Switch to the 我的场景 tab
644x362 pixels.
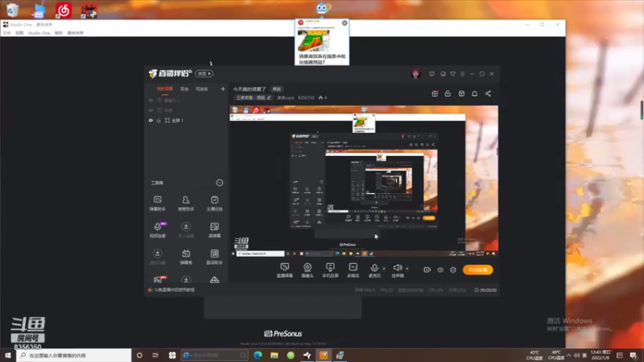165,88
